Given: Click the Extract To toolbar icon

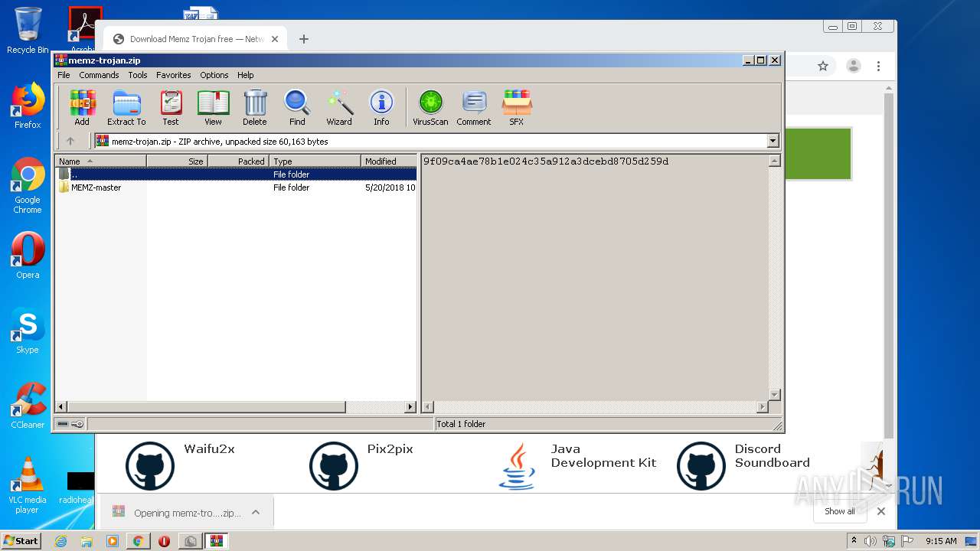Looking at the screenshot, I should click(126, 107).
